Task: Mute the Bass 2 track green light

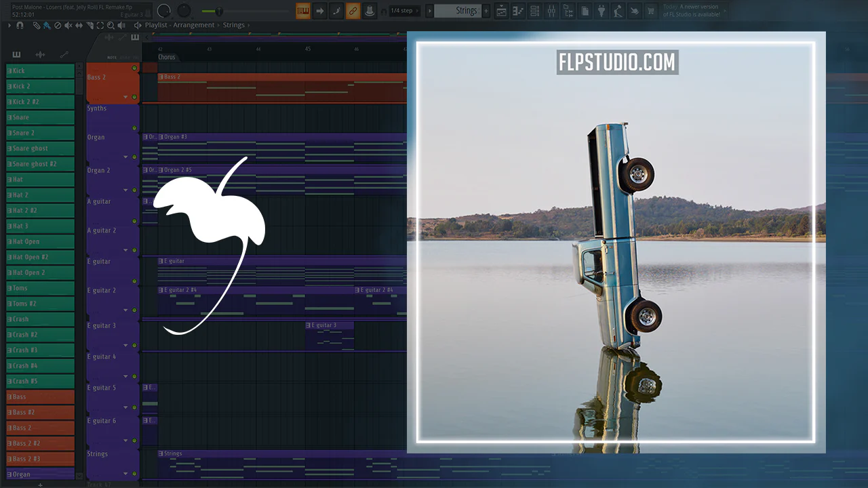Action: pyautogui.click(x=134, y=97)
